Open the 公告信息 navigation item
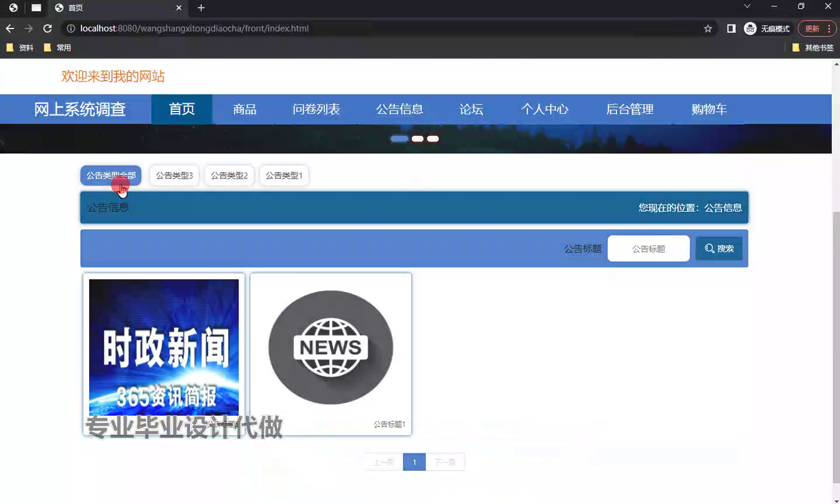This screenshot has height=504, width=840. click(x=400, y=109)
